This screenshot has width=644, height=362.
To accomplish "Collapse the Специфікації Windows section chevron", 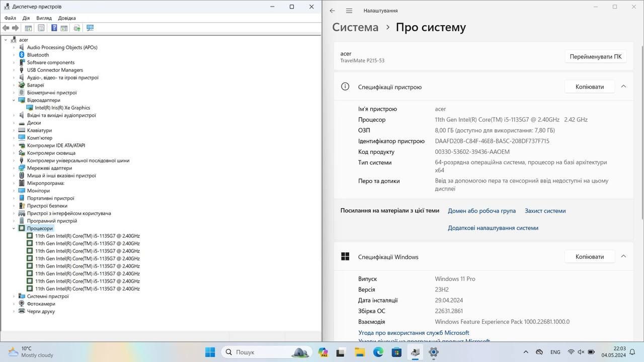I will (x=623, y=256).
